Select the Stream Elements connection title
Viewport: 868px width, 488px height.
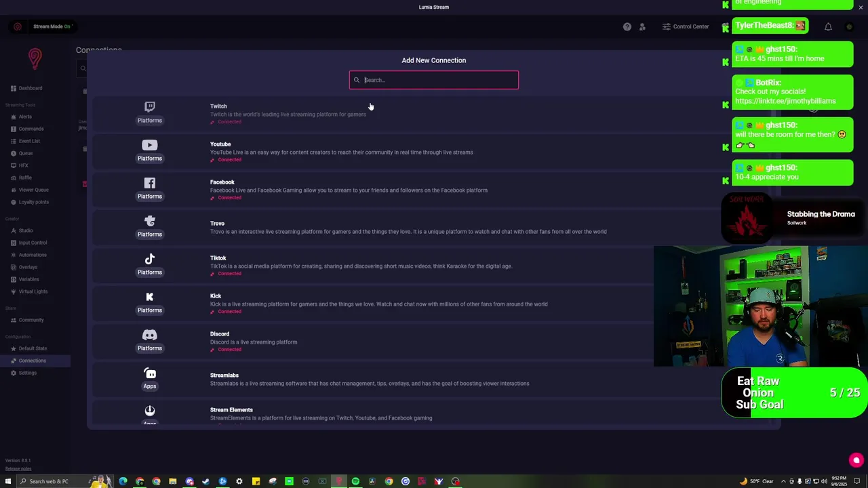(x=231, y=410)
